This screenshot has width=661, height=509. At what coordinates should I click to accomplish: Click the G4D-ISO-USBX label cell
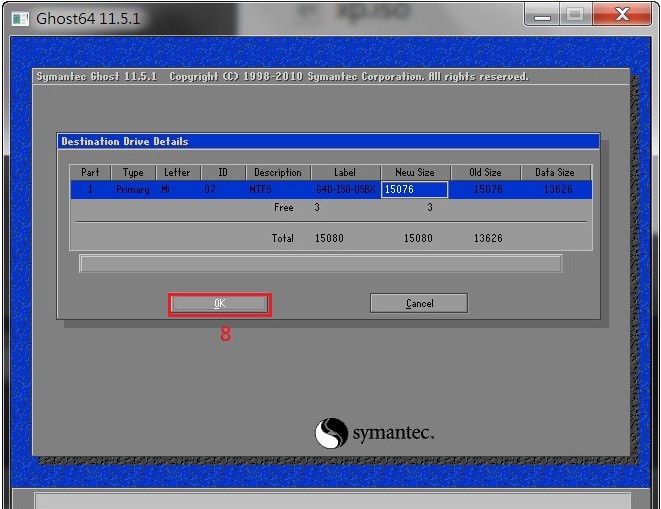point(345,189)
